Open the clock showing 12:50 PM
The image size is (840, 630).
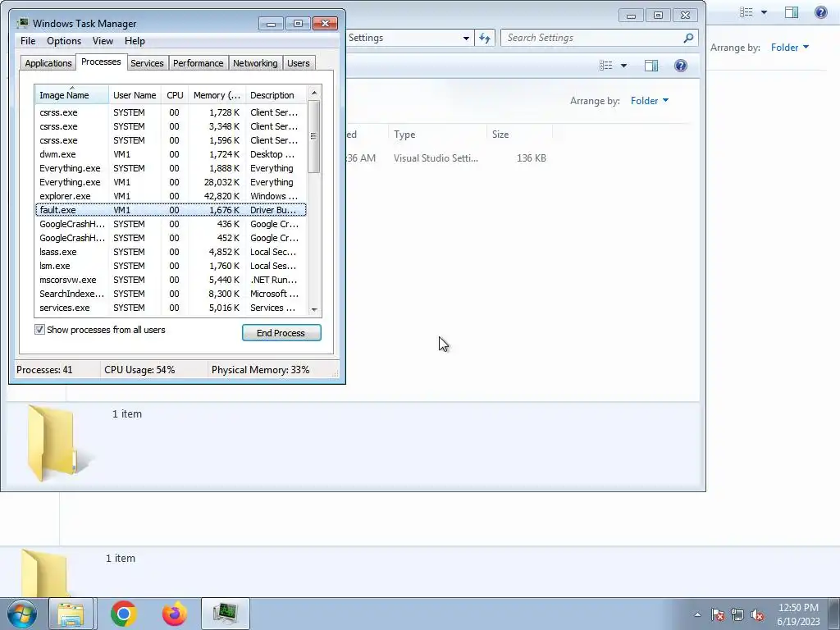(798, 614)
